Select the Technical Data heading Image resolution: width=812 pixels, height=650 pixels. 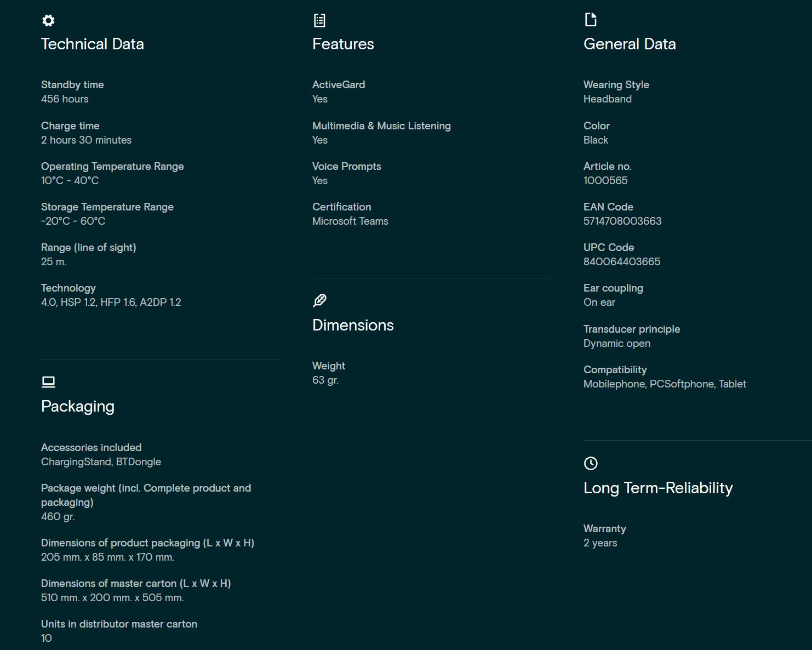93,44
